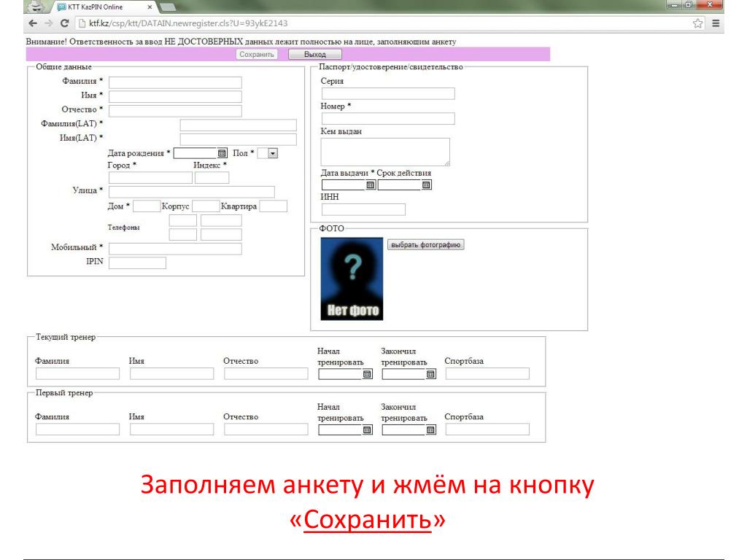The image size is (747, 560).
Task: Click the Индекс input field
Action: 212,178
